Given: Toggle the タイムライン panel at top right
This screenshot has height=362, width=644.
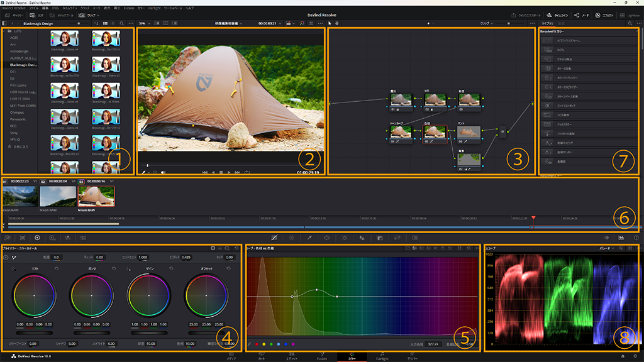Looking at the screenshot, I should pyautogui.click(x=557, y=15).
